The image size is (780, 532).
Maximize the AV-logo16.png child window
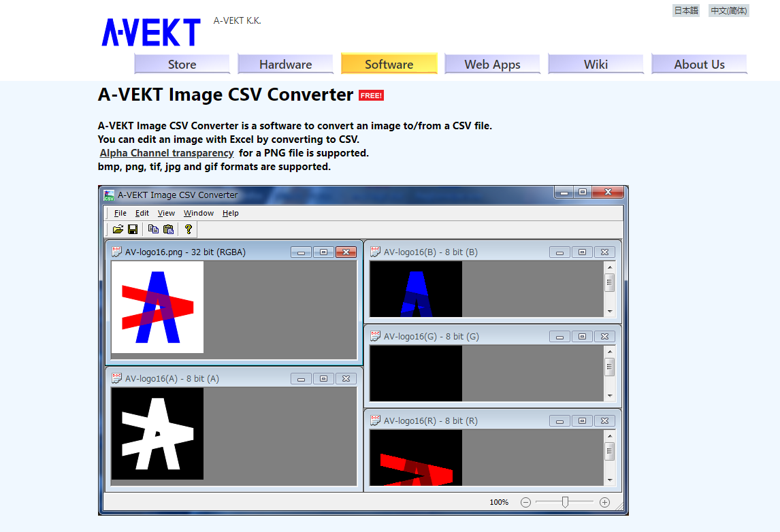(323, 252)
